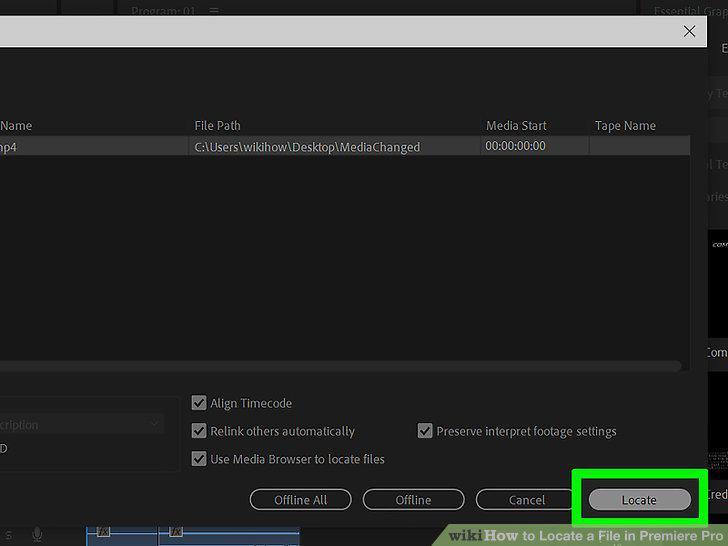Screen dimensions: 728x546
Task: Click the horizontal scrollbar of the file list
Action: click(340, 366)
